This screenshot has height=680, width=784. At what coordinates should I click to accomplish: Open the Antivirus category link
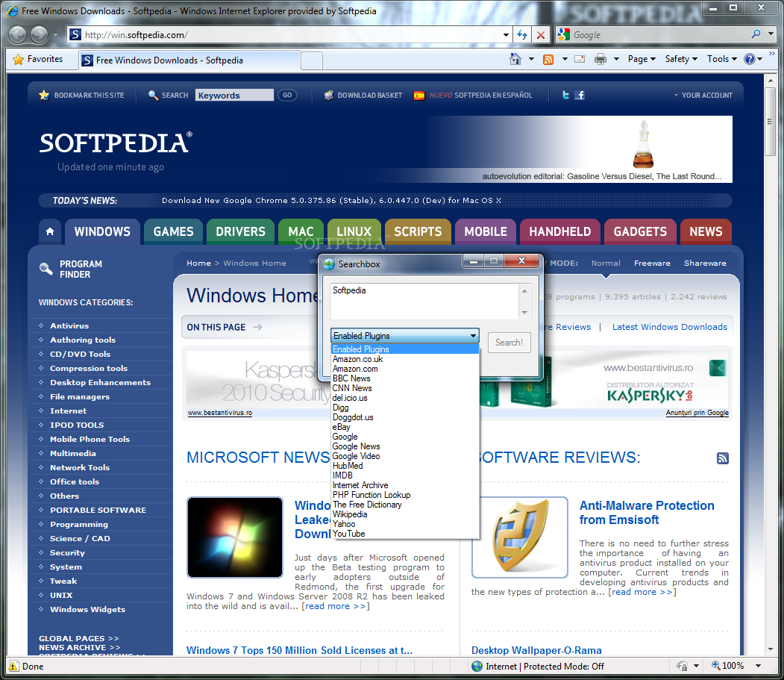pyautogui.click(x=69, y=325)
